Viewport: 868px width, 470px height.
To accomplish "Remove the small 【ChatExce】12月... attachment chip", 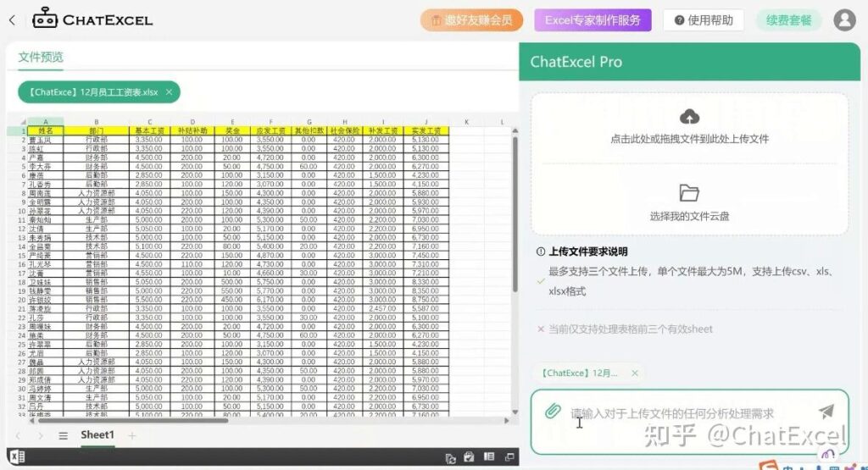I will pos(635,373).
